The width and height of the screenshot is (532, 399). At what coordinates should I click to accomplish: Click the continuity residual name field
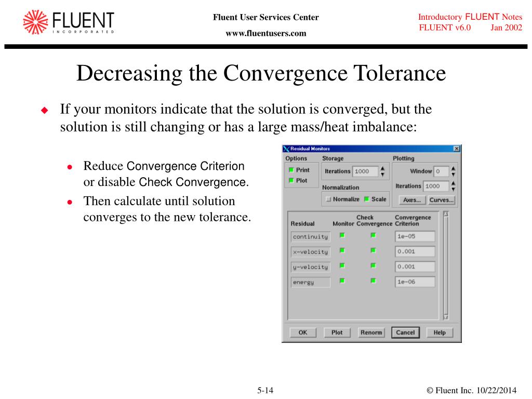click(x=311, y=237)
